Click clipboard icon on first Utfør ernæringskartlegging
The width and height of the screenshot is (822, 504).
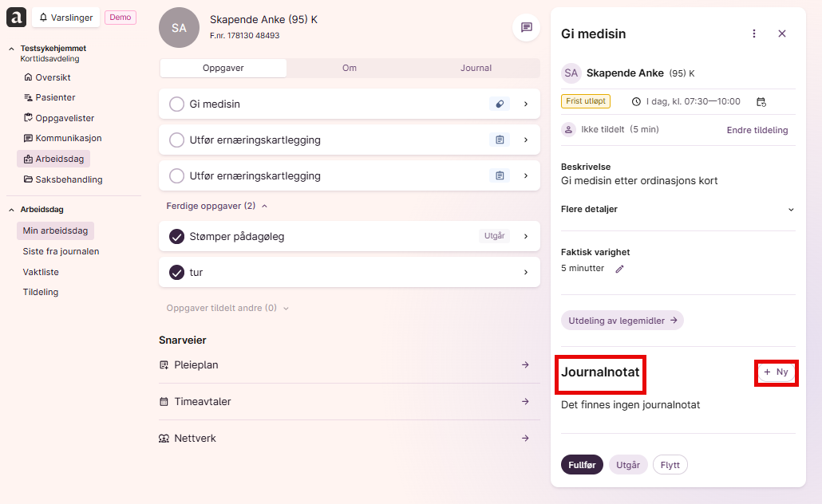tap(500, 140)
